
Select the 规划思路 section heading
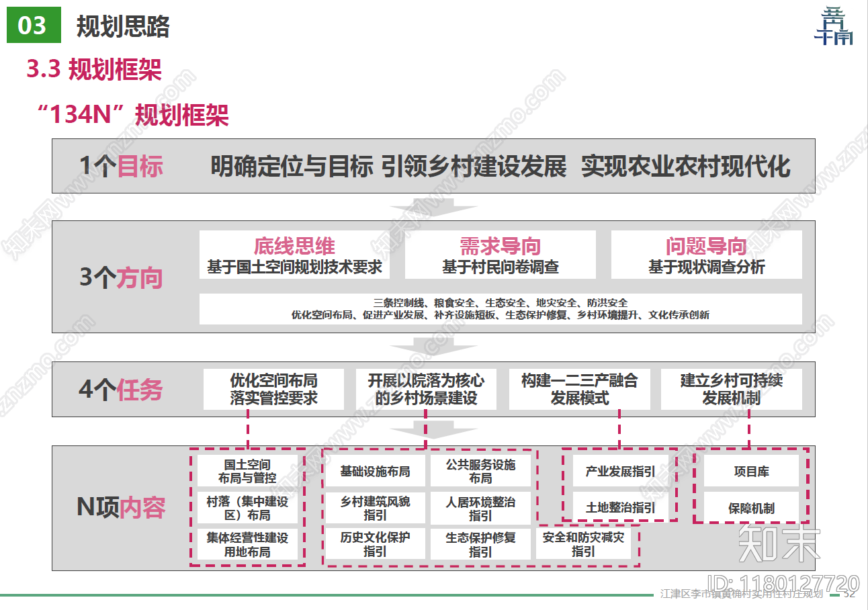click(123, 26)
